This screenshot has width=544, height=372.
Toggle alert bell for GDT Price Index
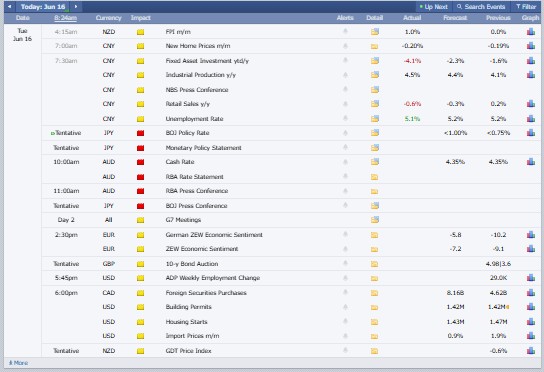(x=345, y=350)
